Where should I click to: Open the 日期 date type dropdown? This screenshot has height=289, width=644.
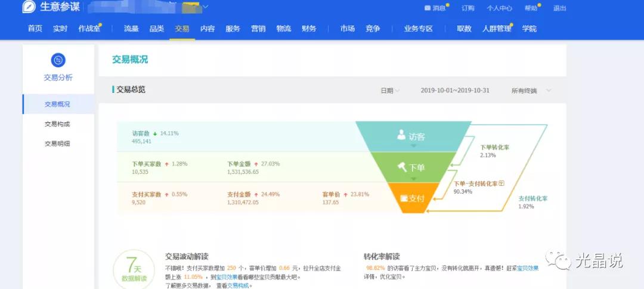click(x=390, y=91)
